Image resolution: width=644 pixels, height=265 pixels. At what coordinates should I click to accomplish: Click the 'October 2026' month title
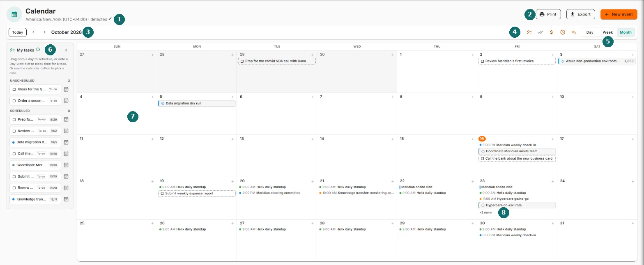coord(67,32)
